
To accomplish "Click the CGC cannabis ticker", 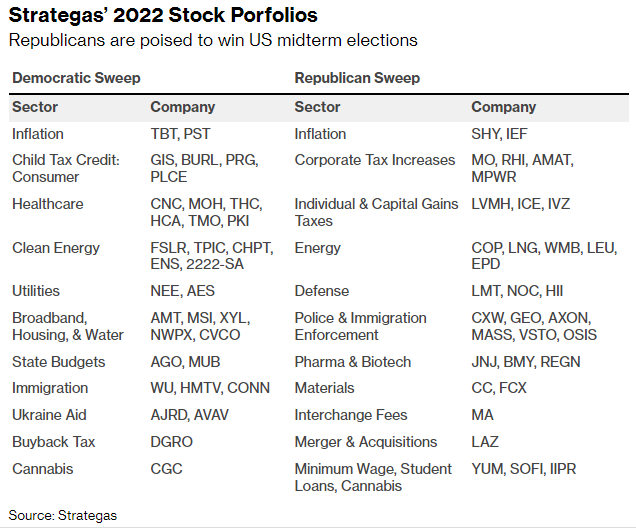I will coord(166,468).
